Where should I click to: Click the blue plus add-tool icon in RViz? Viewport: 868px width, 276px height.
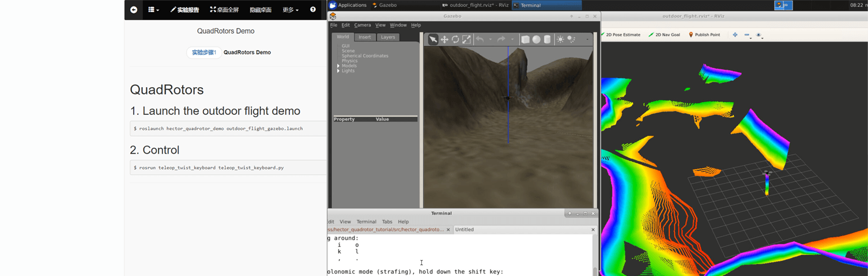[735, 35]
